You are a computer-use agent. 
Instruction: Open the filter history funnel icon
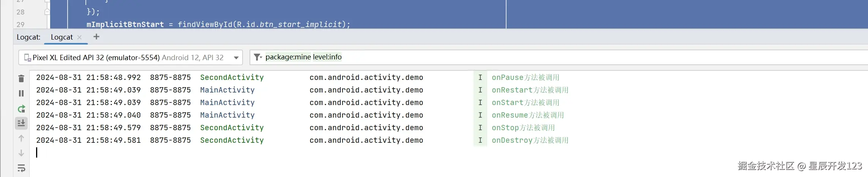258,57
